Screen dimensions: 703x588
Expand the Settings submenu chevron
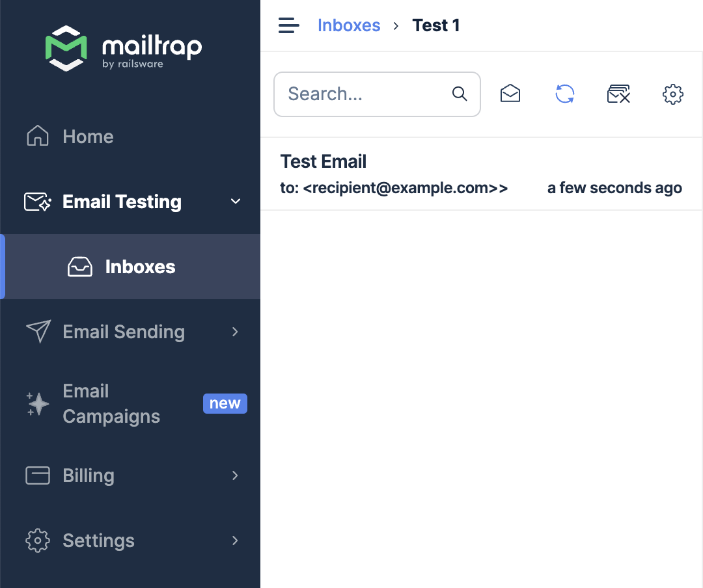pos(236,541)
